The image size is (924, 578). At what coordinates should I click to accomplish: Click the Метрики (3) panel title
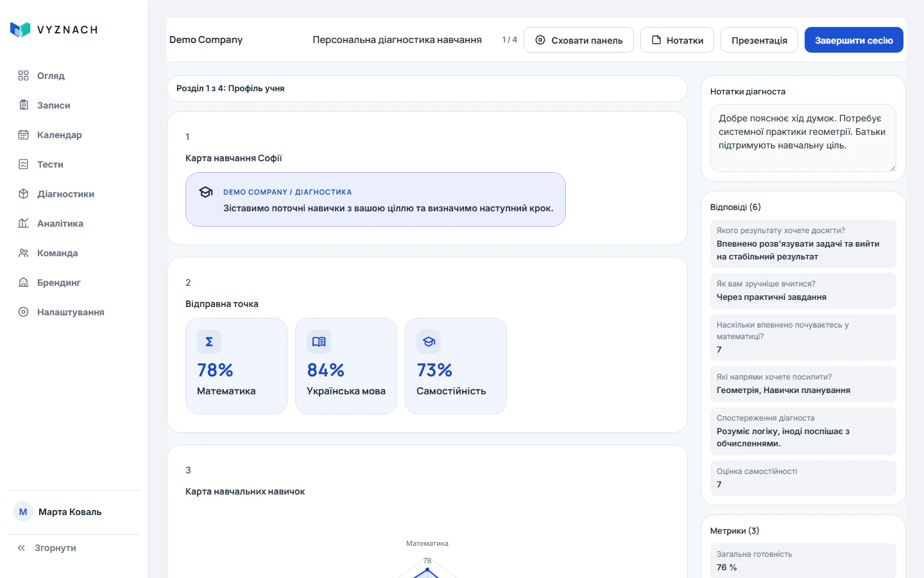pos(735,530)
